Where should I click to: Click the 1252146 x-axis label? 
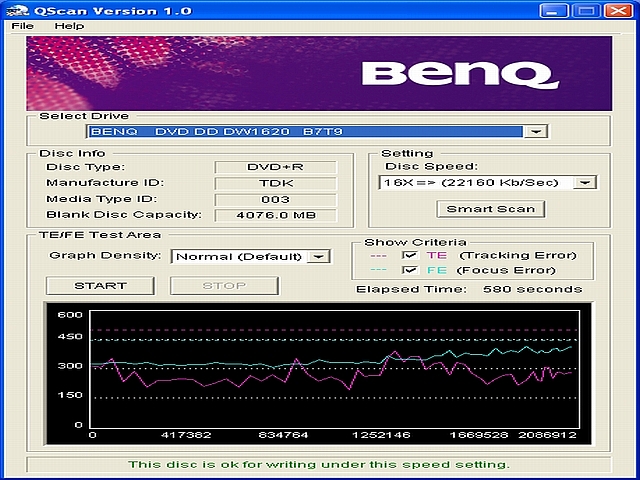tap(381, 435)
